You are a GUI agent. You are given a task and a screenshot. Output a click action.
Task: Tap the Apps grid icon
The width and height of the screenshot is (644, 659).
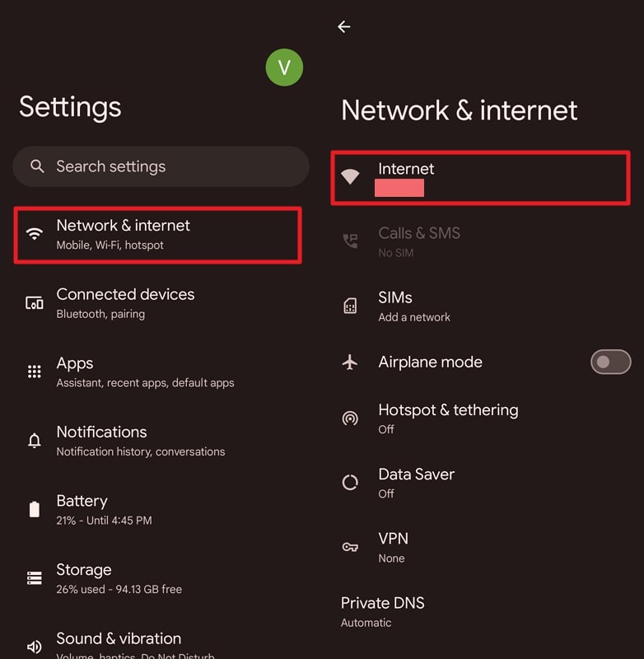point(34,372)
